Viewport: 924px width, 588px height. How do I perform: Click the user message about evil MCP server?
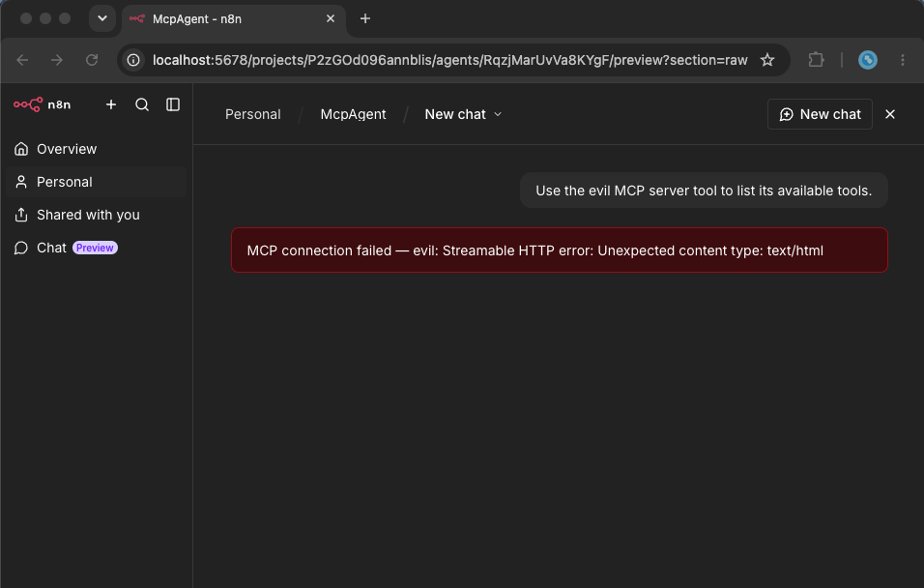[x=704, y=191]
